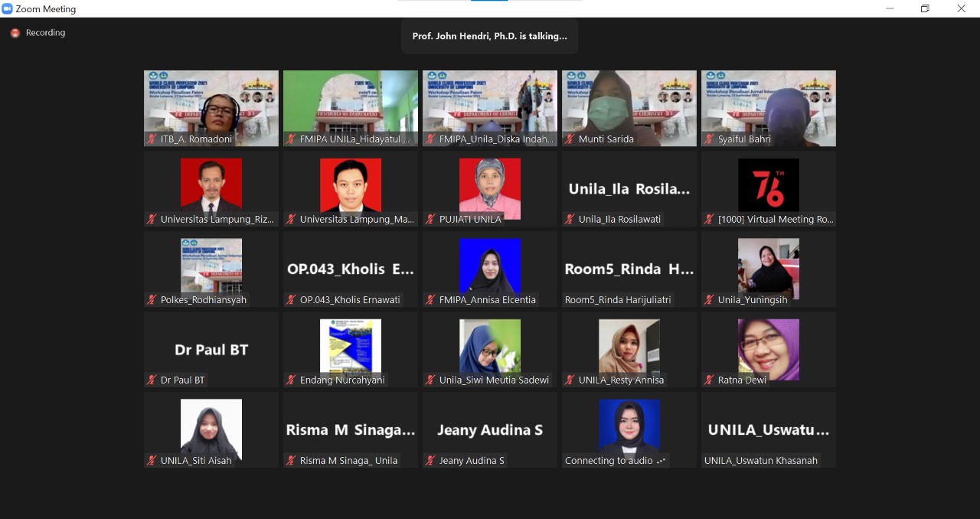Restore down the Zoom Meeting window
The width and height of the screenshot is (980, 519).
[925, 8]
